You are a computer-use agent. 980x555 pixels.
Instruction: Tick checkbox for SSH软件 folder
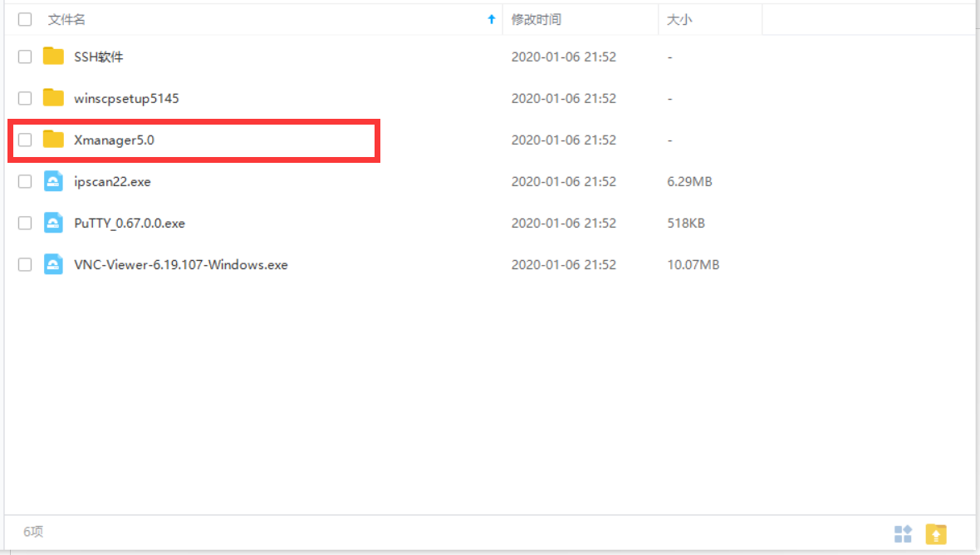point(25,56)
